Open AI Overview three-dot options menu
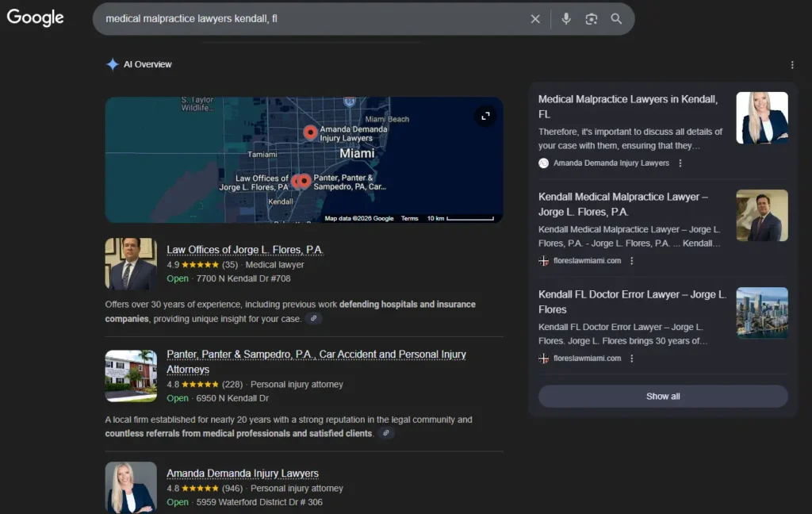Screen dimensions: 812x514 click(791, 65)
